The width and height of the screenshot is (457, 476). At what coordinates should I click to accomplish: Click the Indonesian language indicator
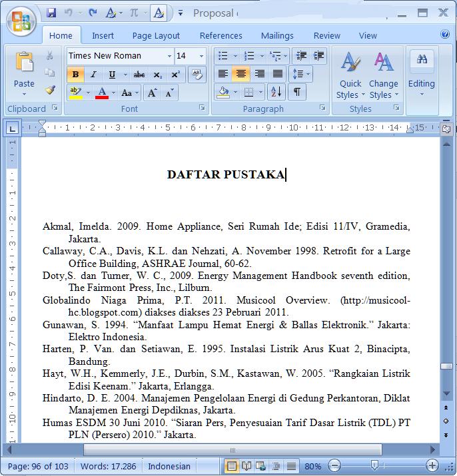pyautogui.click(x=169, y=466)
